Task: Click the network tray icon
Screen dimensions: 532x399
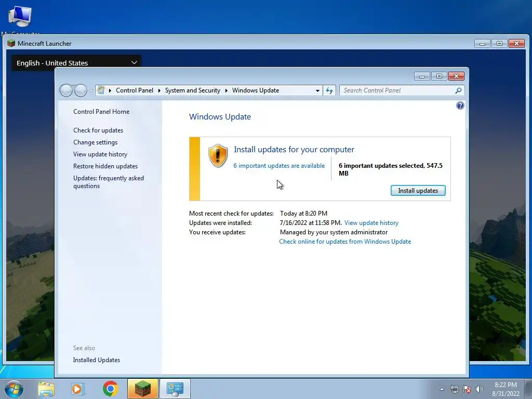Action: coord(454,389)
